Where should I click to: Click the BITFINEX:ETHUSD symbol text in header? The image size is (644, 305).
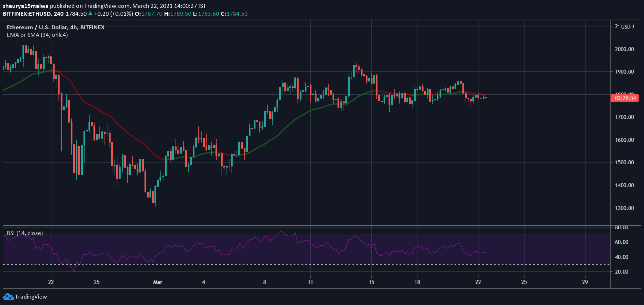(27, 14)
